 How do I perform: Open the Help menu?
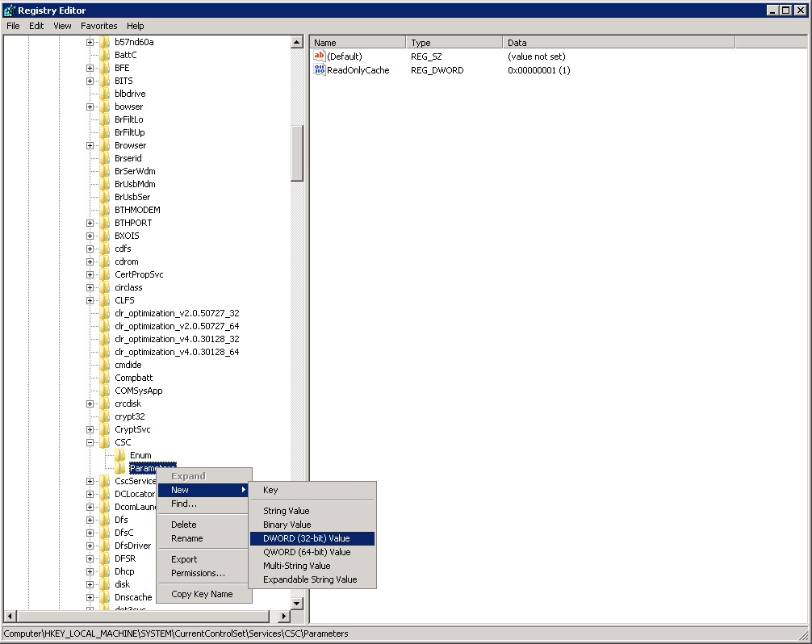tap(135, 26)
